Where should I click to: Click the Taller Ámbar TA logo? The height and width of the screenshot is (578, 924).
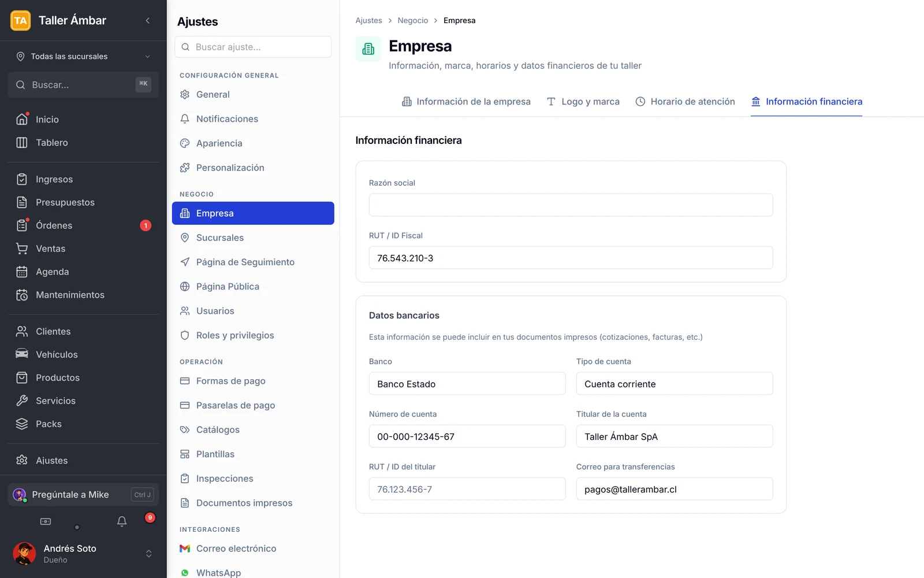point(21,21)
